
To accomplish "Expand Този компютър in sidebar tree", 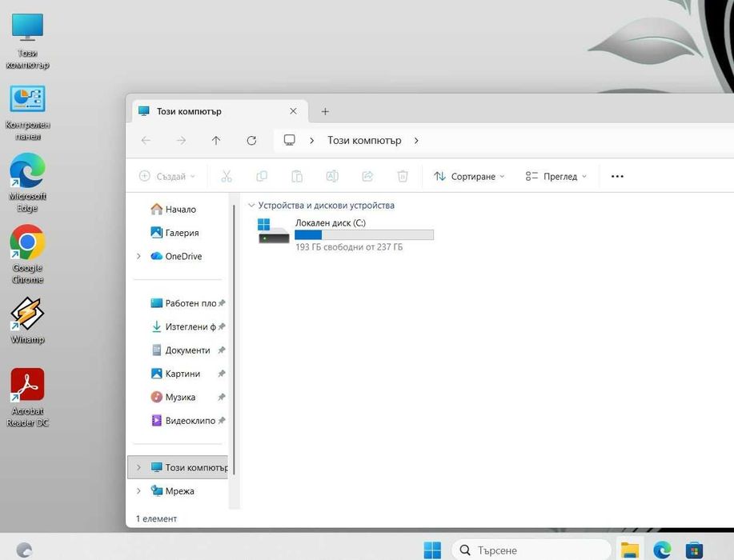I will point(138,467).
